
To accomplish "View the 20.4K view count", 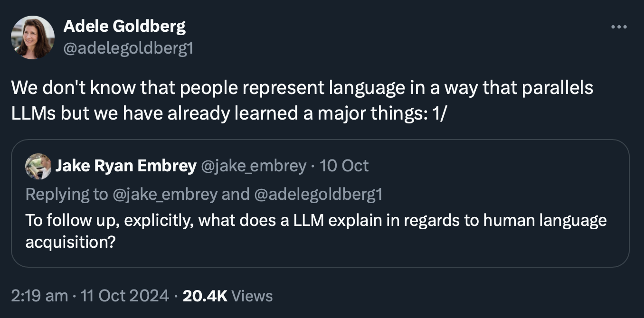I will point(205,296).
